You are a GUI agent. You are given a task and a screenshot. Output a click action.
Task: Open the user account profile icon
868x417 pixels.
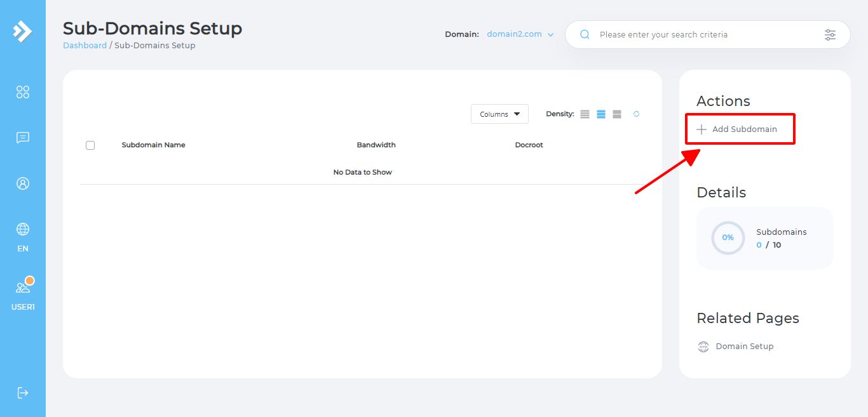23,183
